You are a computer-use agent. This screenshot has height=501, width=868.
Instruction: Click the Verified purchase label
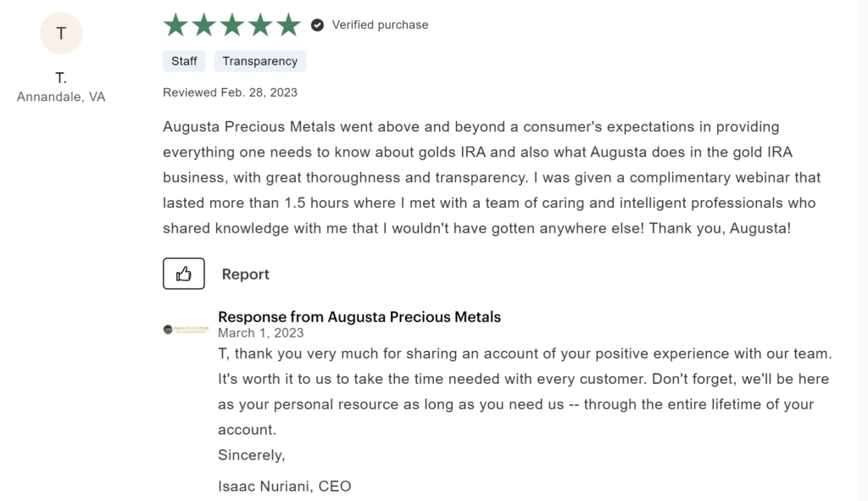[x=380, y=25]
